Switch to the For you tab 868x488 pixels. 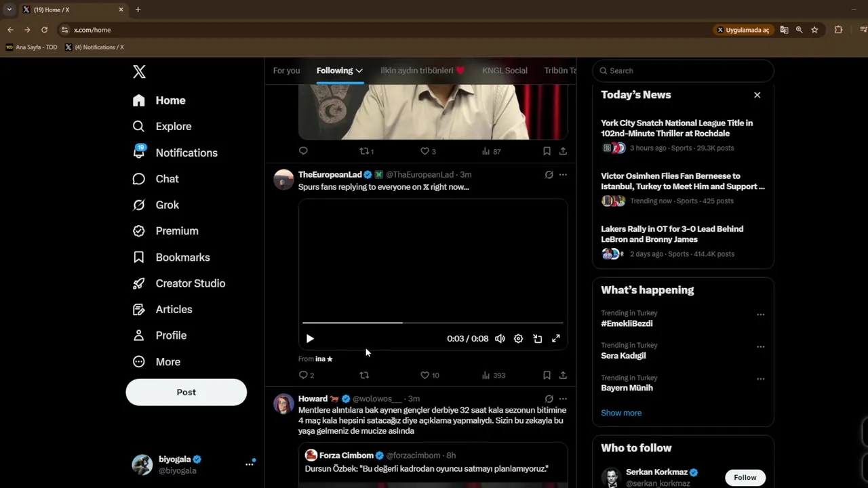pyautogui.click(x=286, y=70)
